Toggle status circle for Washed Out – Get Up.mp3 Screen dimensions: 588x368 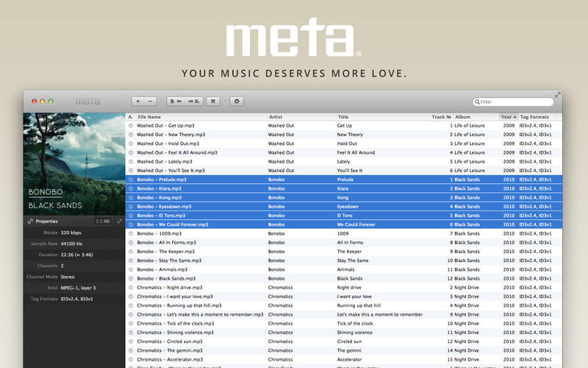tap(131, 126)
